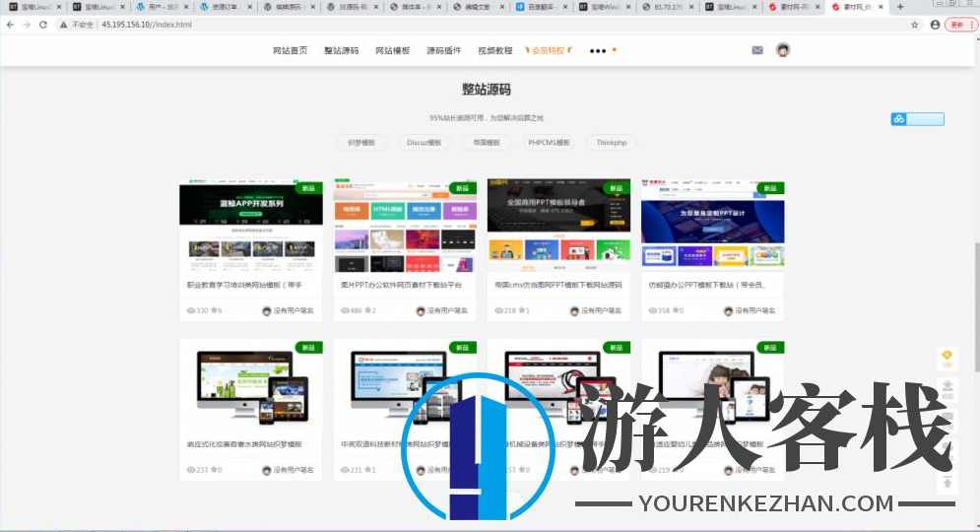Click the not-secure warning icon in address bar
Screen dimensions: 980x532
pos(64,25)
